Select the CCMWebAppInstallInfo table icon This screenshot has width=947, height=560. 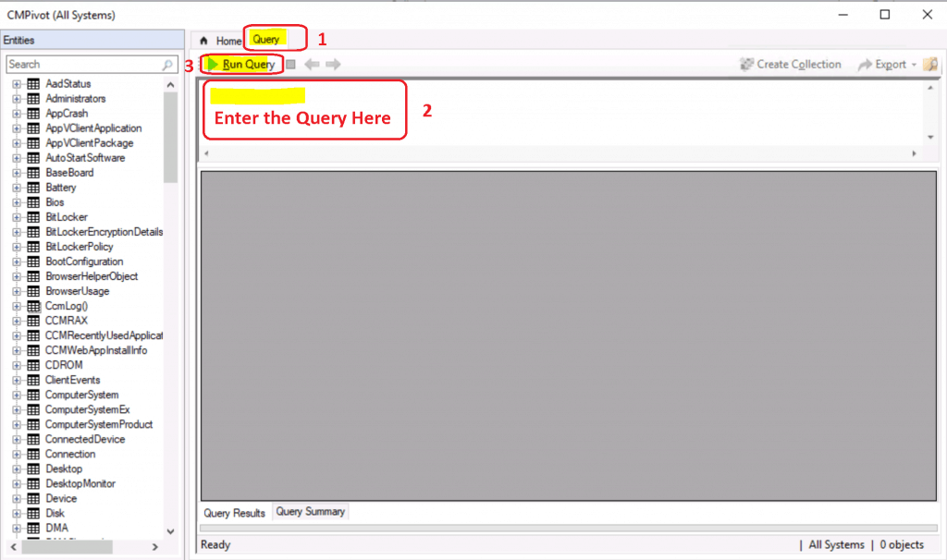tap(33, 350)
